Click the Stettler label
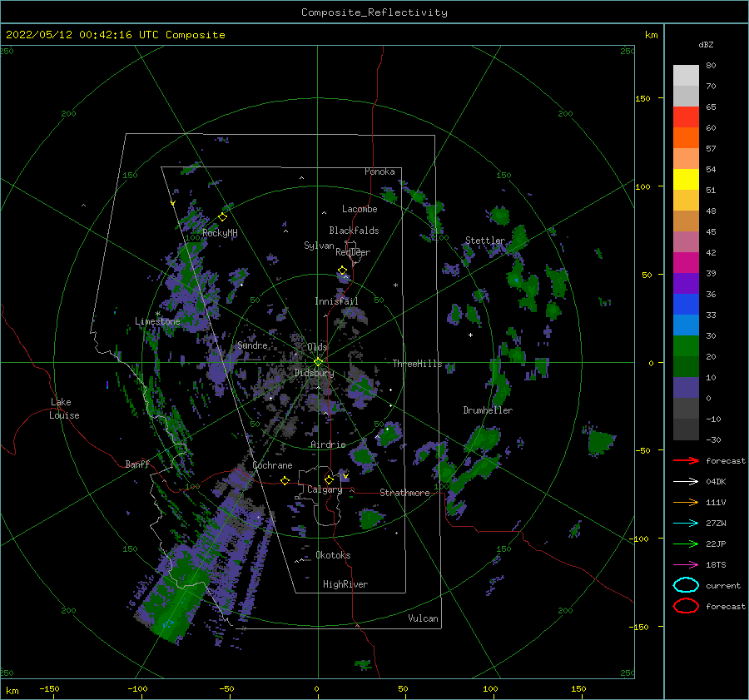Viewport: 749px width, 700px height. pyautogui.click(x=485, y=241)
